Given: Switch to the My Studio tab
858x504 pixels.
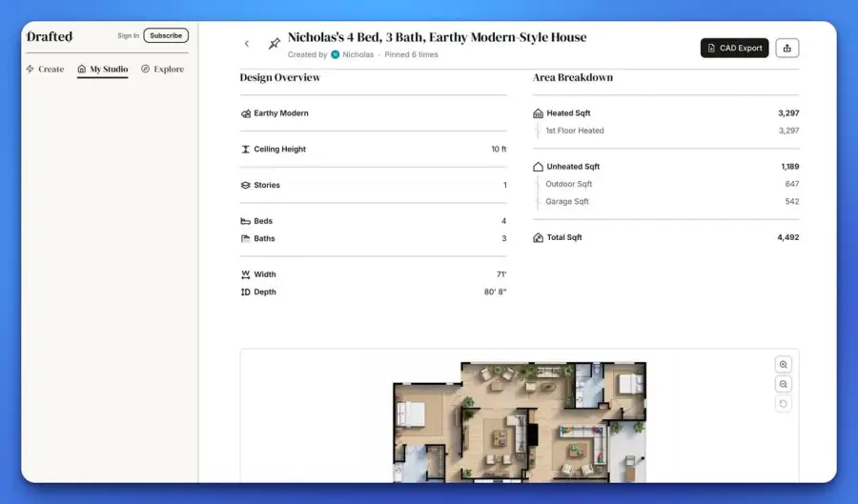Looking at the screenshot, I should coord(102,69).
